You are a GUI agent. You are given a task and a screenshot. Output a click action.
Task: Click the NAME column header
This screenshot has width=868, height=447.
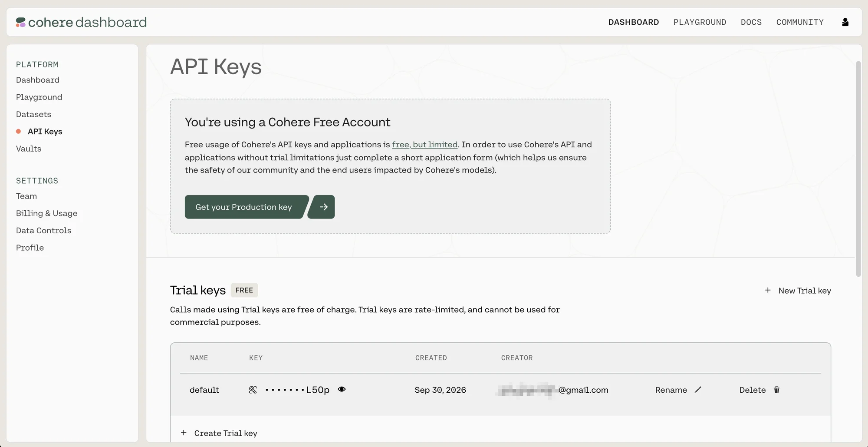point(199,358)
